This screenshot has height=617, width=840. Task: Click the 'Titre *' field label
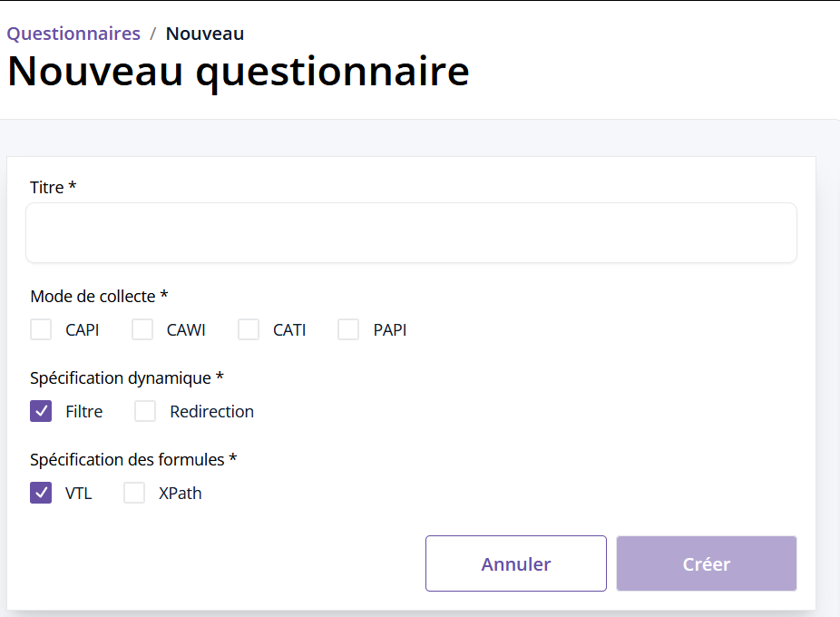[53, 187]
